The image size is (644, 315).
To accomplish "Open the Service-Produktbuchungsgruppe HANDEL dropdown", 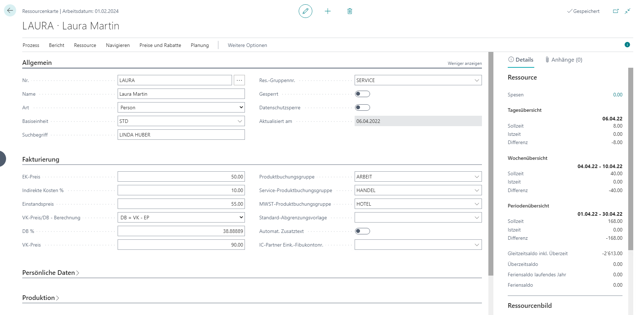I will coord(477,190).
